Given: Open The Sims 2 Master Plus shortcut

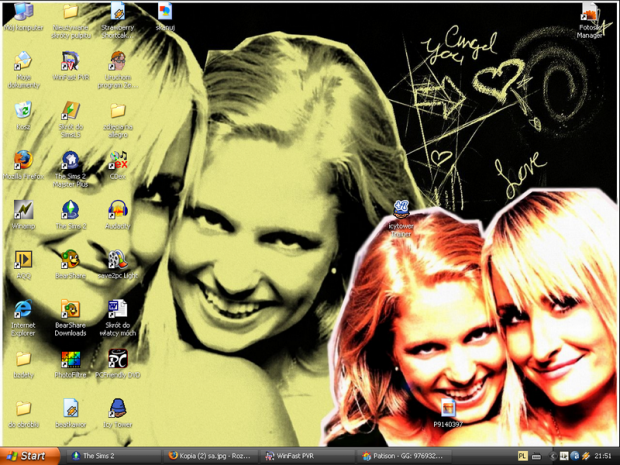Looking at the screenshot, I should [x=70, y=161].
